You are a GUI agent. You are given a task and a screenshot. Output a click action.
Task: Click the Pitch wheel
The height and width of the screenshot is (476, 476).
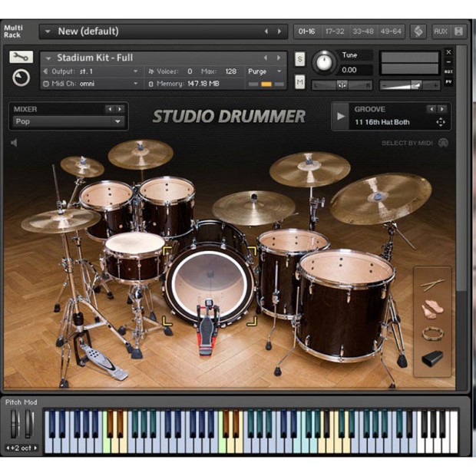point(15,423)
